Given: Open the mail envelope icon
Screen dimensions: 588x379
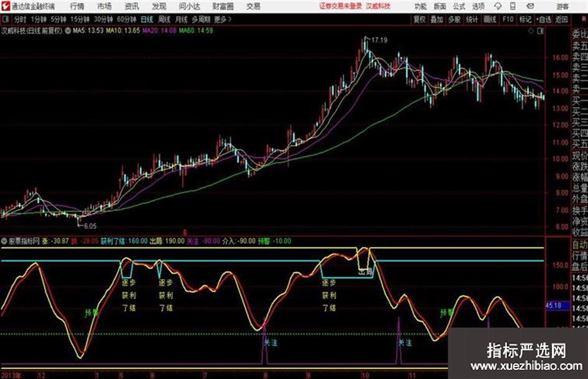Looking at the screenshot, I should coord(530,6).
